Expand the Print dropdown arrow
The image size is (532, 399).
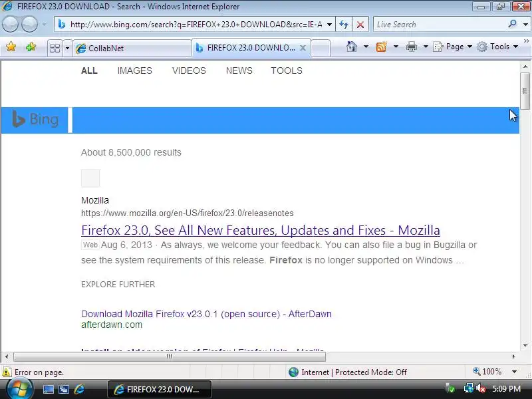click(x=426, y=47)
